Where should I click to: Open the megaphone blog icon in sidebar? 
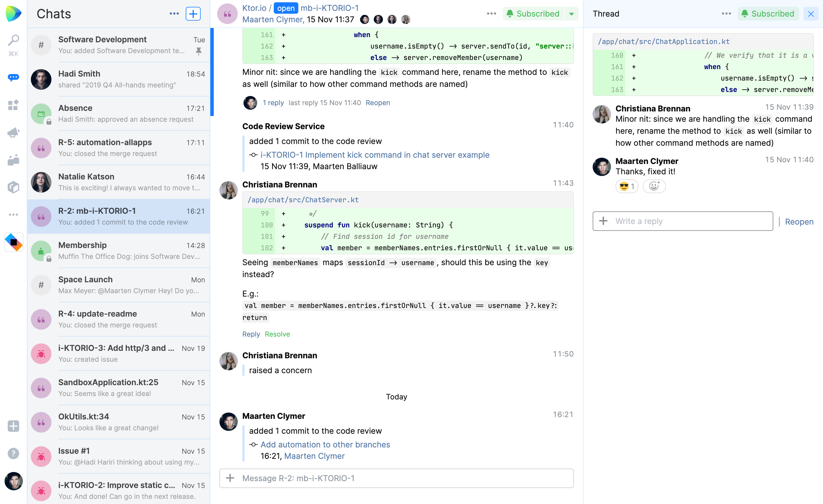pyautogui.click(x=13, y=133)
